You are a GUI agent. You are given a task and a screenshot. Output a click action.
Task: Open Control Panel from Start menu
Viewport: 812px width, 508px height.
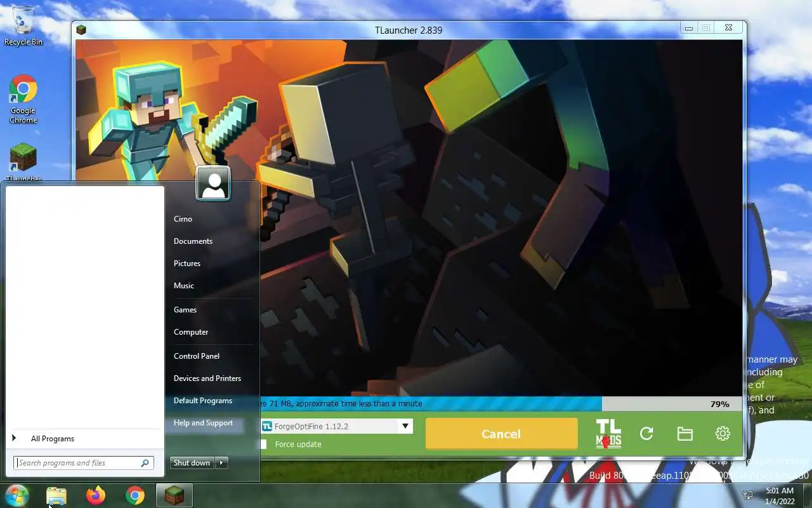[x=197, y=356]
